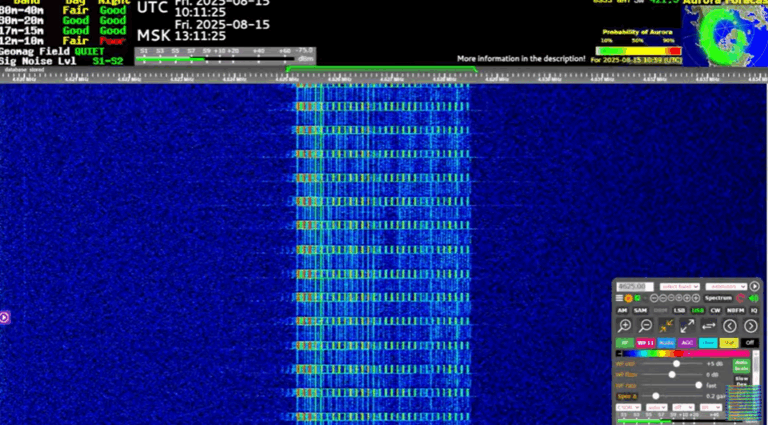Page waterfall left with circled arrow
Image resolution: width=768 pixels, height=425 pixels.
pos(730,326)
